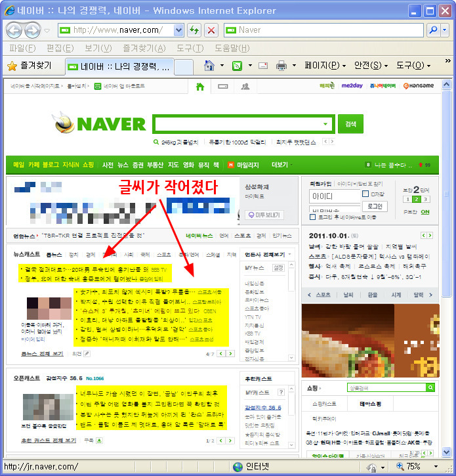Viewport: 456px width, 476px height.
Task: Open the zoom level magnifier in status bar
Action: [x=400, y=466]
